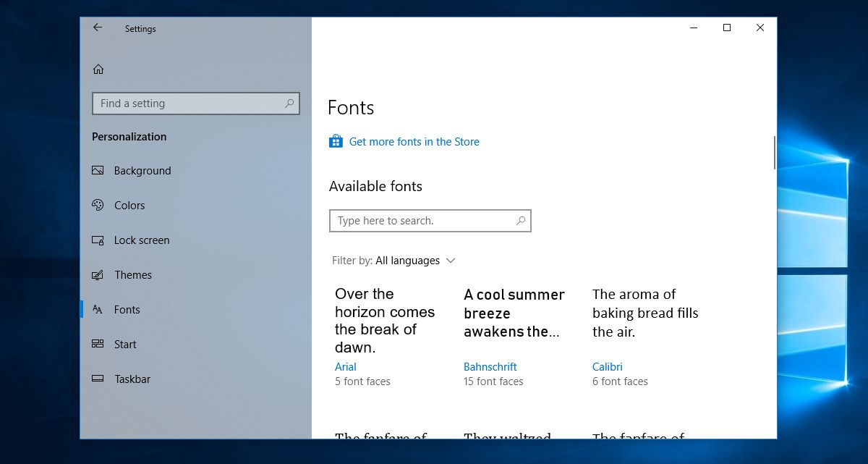Screen dimensions: 868x464
Task: Click the Store bag icon
Action: (336, 141)
